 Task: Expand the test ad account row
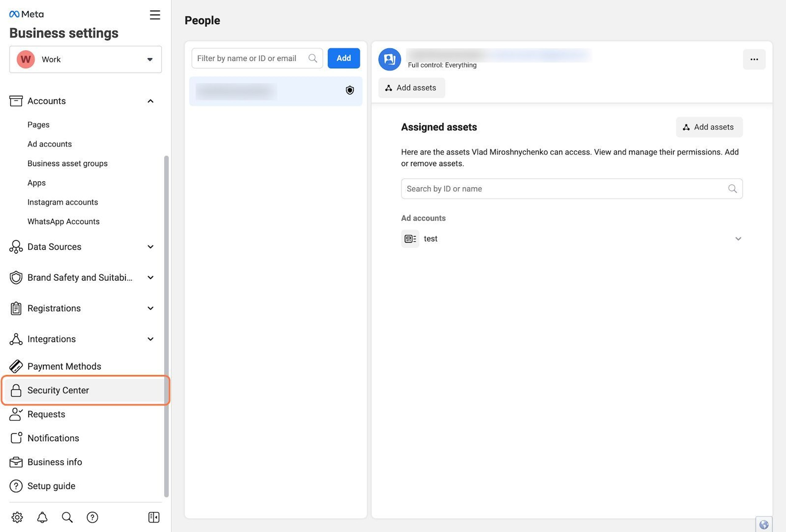738,239
